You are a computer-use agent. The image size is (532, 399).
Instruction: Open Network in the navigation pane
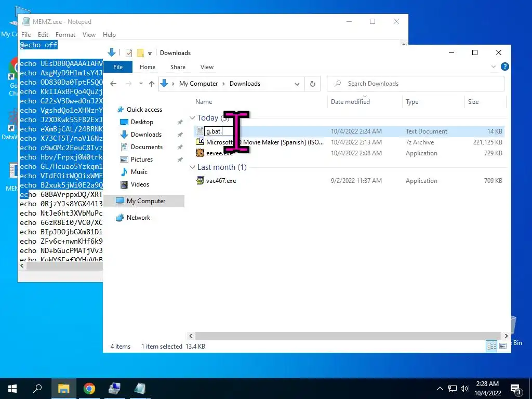click(x=138, y=218)
